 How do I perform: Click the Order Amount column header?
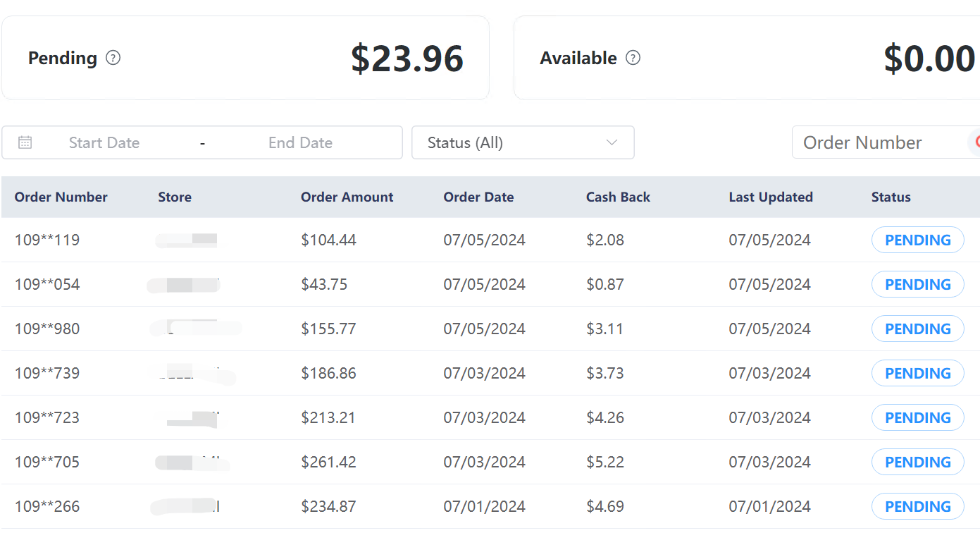point(347,197)
